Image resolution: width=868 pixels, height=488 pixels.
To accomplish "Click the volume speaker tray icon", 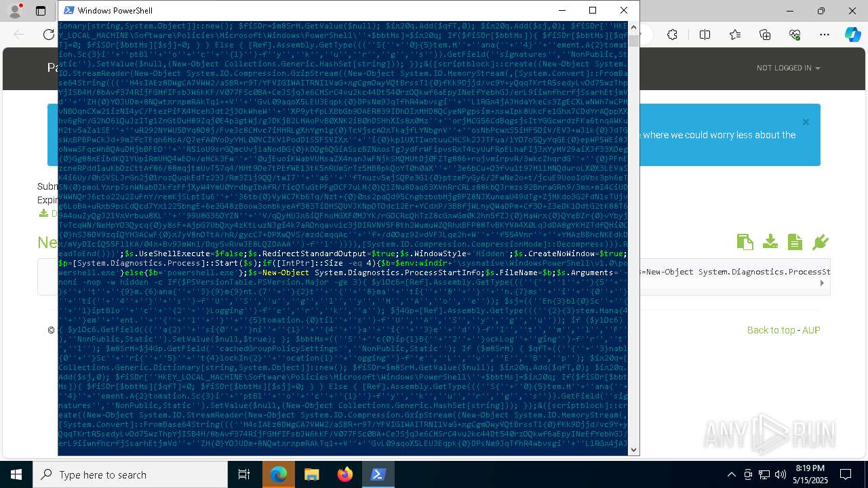I will tap(781, 474).
